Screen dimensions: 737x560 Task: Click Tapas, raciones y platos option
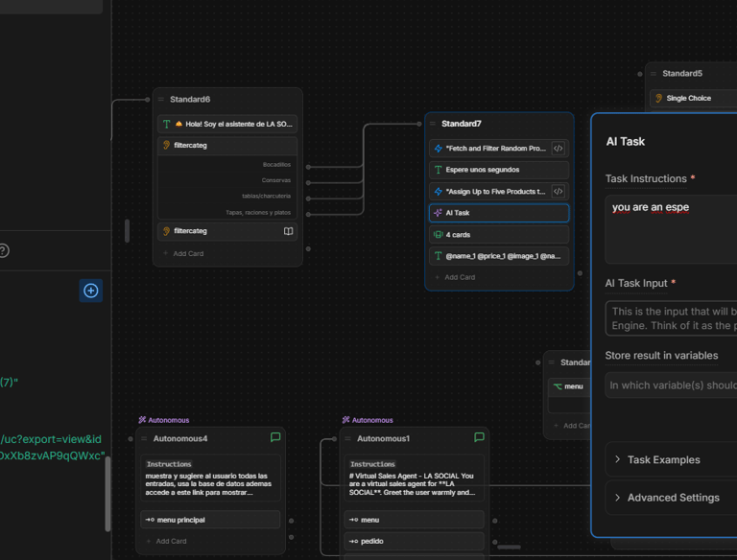pos(258,212)
